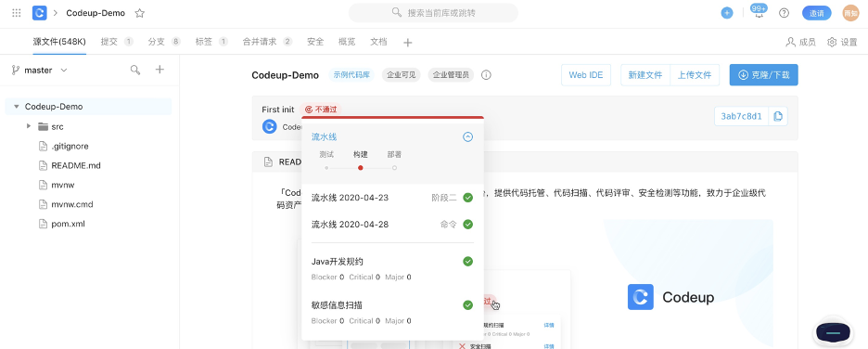Search files with the sidebar magnifier icon
The width and height of the screenshot is (868, 349).
[135, 70]
